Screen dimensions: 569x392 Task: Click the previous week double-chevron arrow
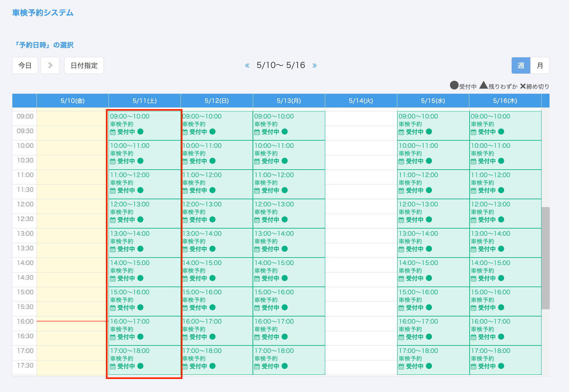point(247,66)
